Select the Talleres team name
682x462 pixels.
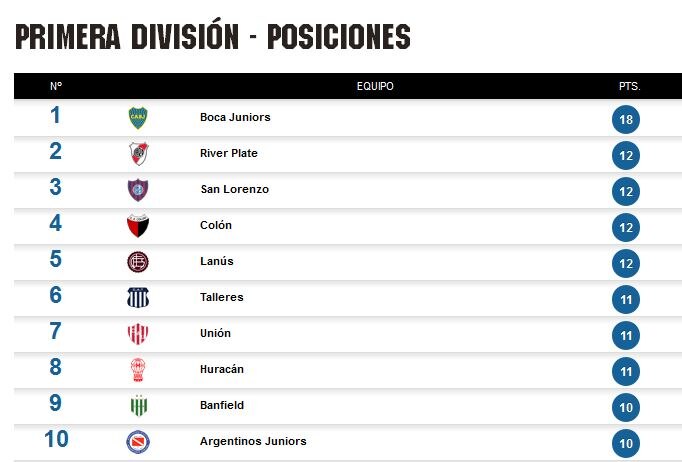pyautogui.click(x=222, y=297)
